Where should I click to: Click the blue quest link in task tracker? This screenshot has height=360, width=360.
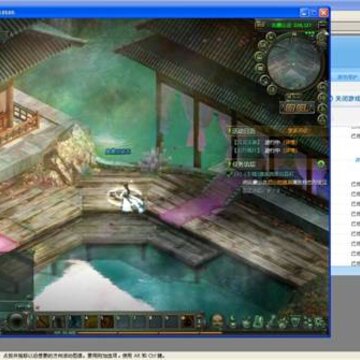coord(264,174)
